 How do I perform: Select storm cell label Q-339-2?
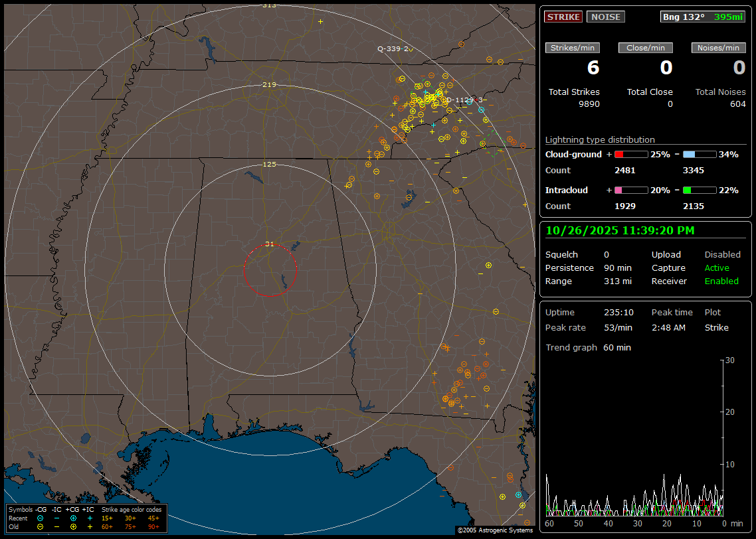tap(393, 49)
